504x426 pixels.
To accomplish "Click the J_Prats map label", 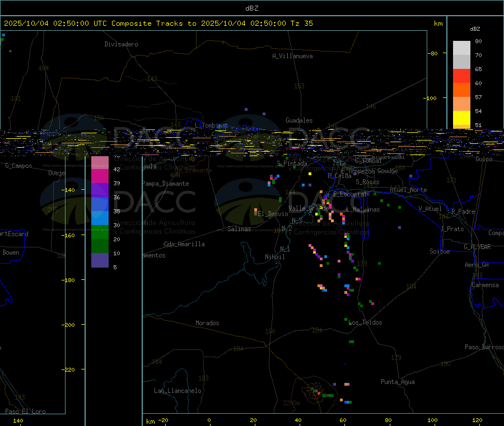I will [452, 229].
